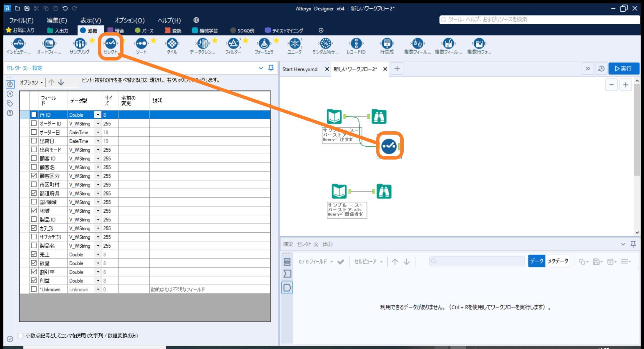
Task: Show results as メタデータ
Action: coord(558,261)
